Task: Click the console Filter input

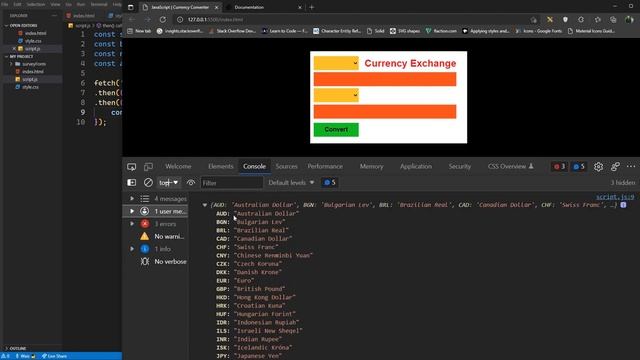Action: click(231, 183)
